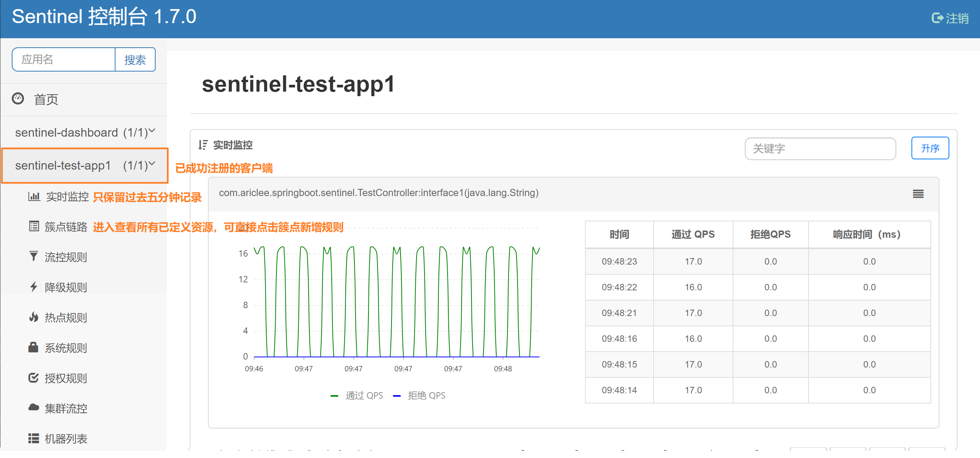Expand the sentinel-dashboard app chevron
This screenshot has height=458, width=980.
(x=152, y=131)
